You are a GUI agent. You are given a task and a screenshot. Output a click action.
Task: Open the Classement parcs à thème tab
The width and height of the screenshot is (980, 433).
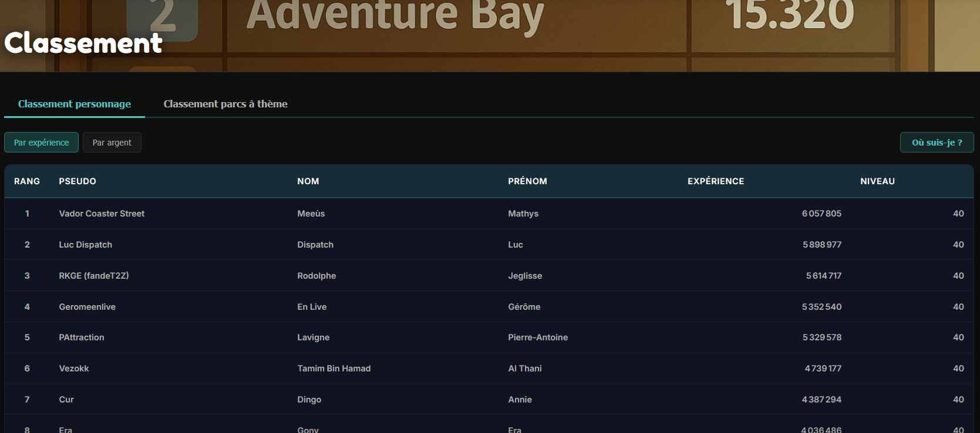225,104
